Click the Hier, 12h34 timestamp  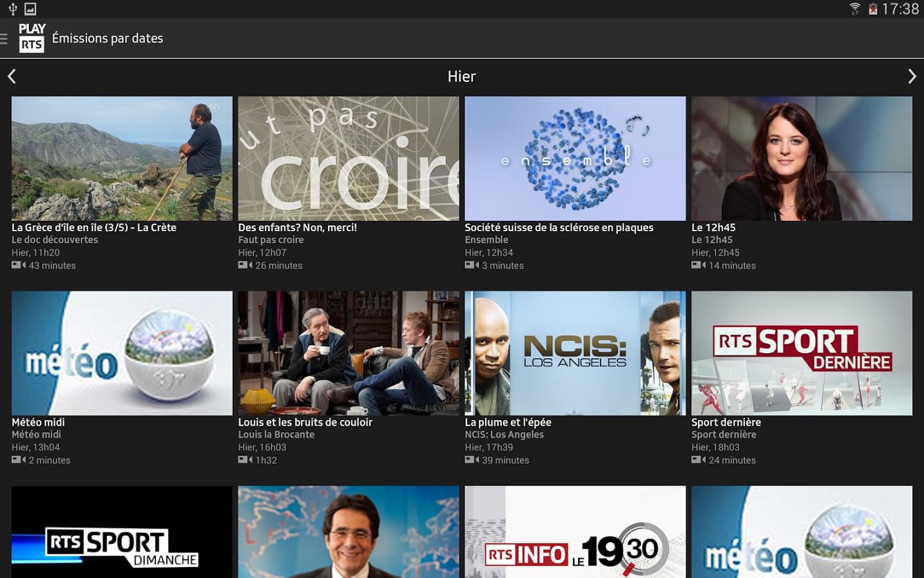[488, 252]
